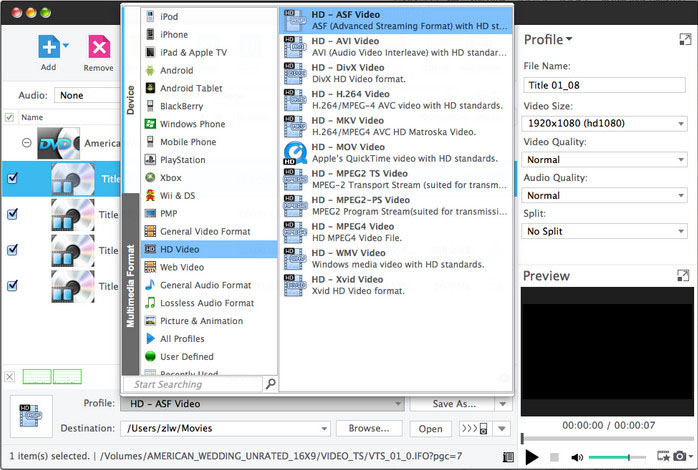
Task: Click the Add file icon
Action: [49, 47]
